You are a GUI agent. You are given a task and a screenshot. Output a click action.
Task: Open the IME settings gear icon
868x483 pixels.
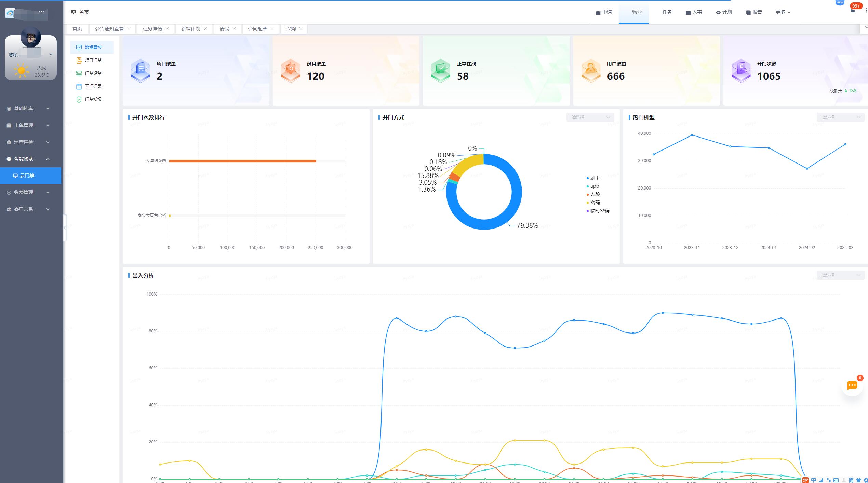(866, 480)
